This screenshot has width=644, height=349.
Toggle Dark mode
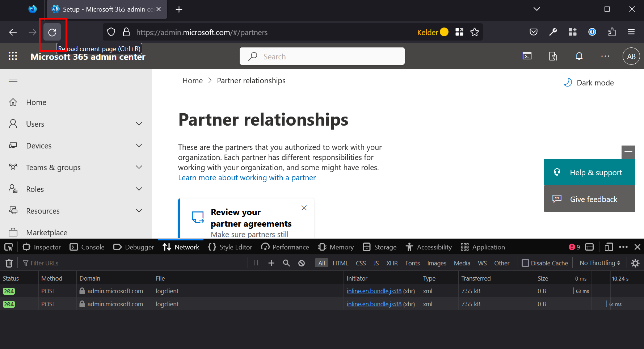[589, 83]
